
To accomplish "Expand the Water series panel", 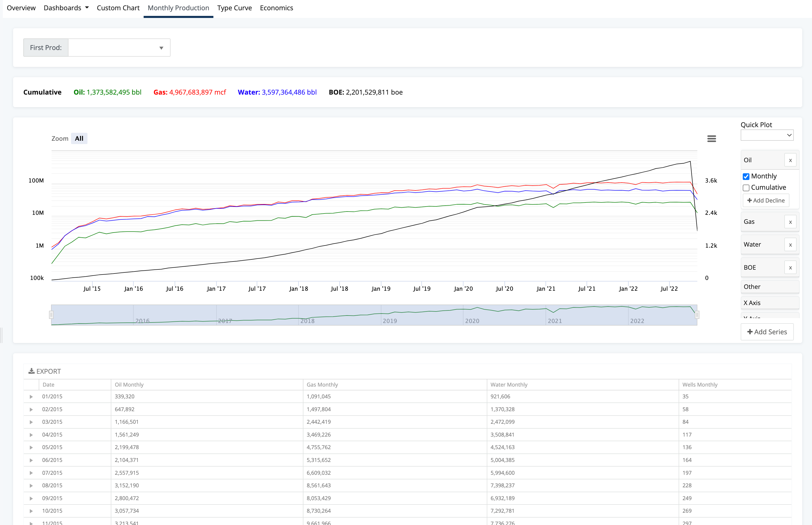I will 762,245.
